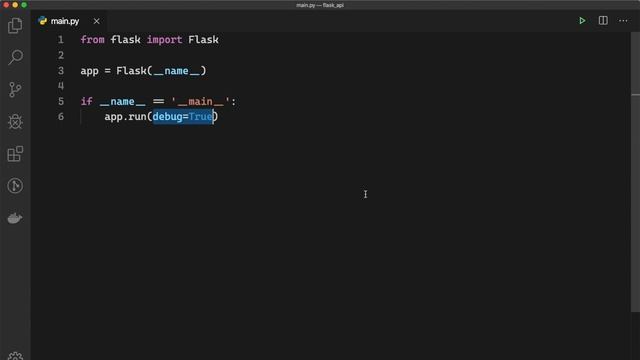Click '__main__' string on line 5
The image size is (640, 360).
[x=200, y=101]
